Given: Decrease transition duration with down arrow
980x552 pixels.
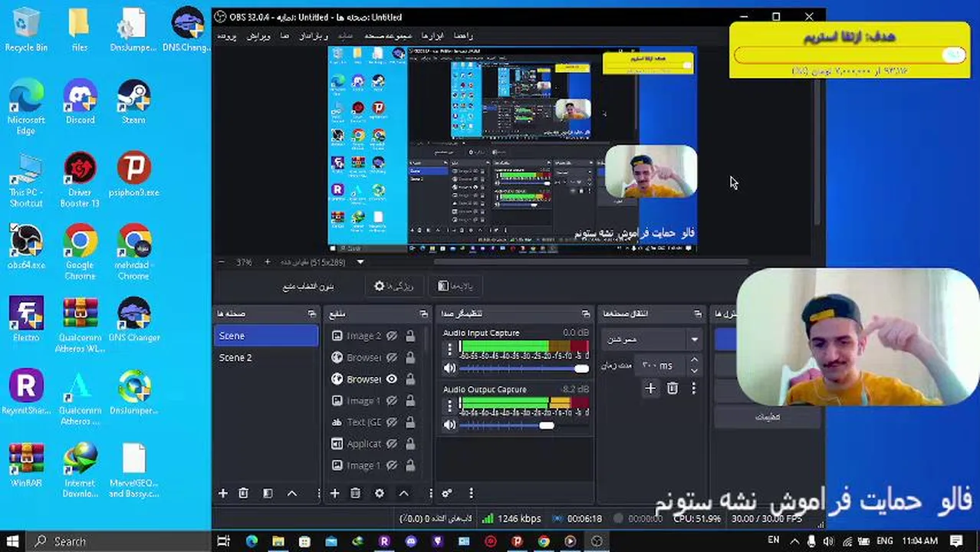Looking at the screenshot, I should [694, 371].
